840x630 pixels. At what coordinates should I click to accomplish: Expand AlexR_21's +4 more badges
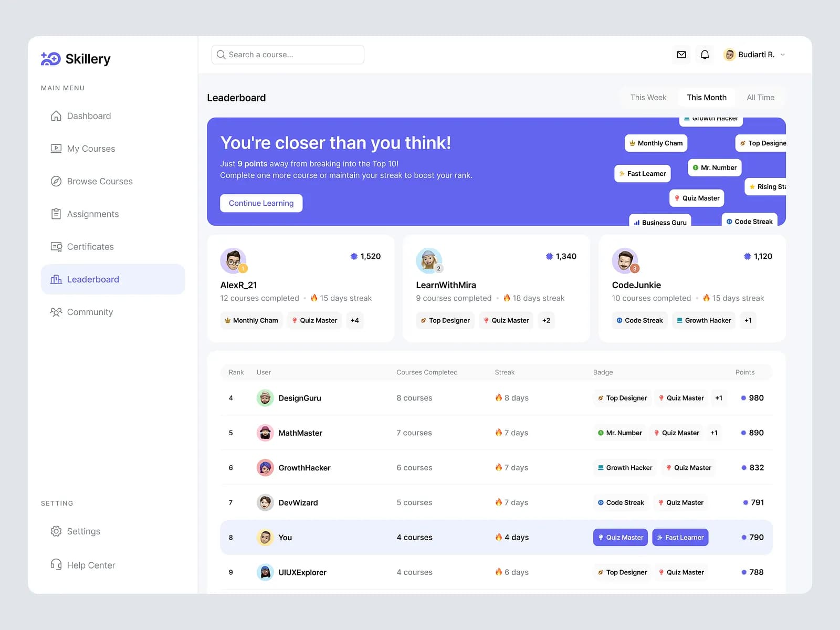(355, 320)
